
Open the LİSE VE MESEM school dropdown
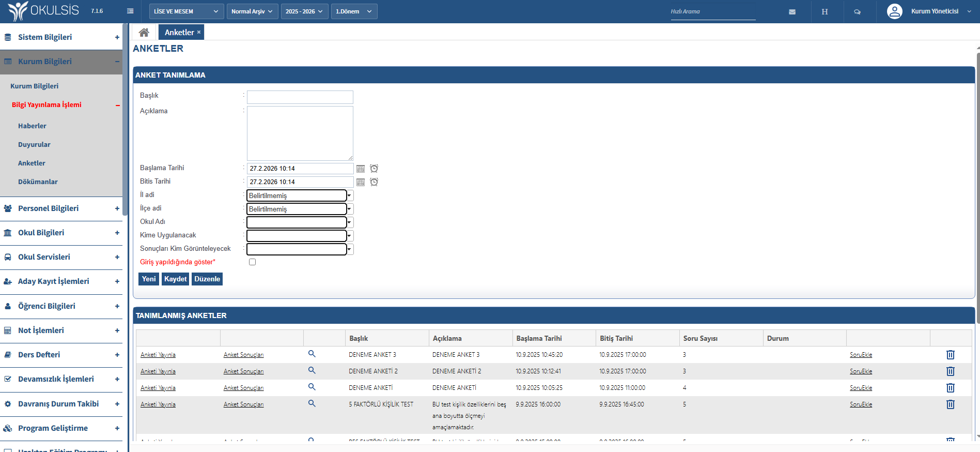186,11
